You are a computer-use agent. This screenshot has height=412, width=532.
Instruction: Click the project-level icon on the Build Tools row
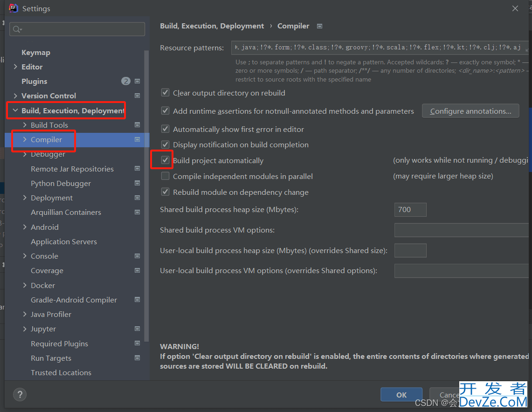pyautogui.click(x=138, y=125)
